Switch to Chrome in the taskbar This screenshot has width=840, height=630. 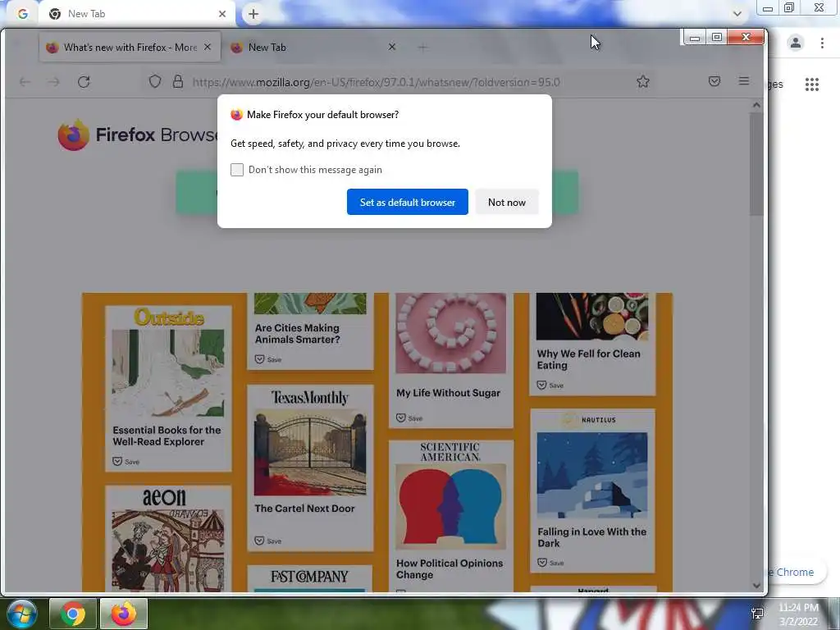pos(73,614)
